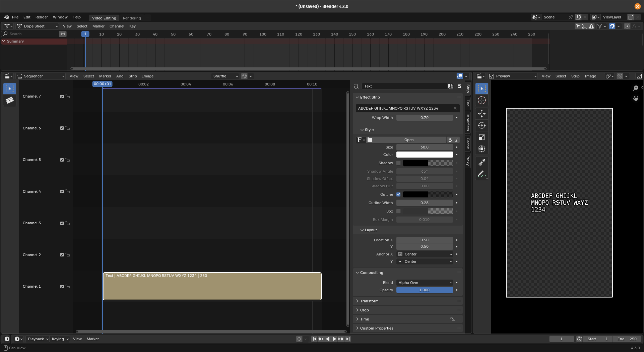Toggle bold font style
This screenshot has width=644, height=352.
click(x=450, y=140)
